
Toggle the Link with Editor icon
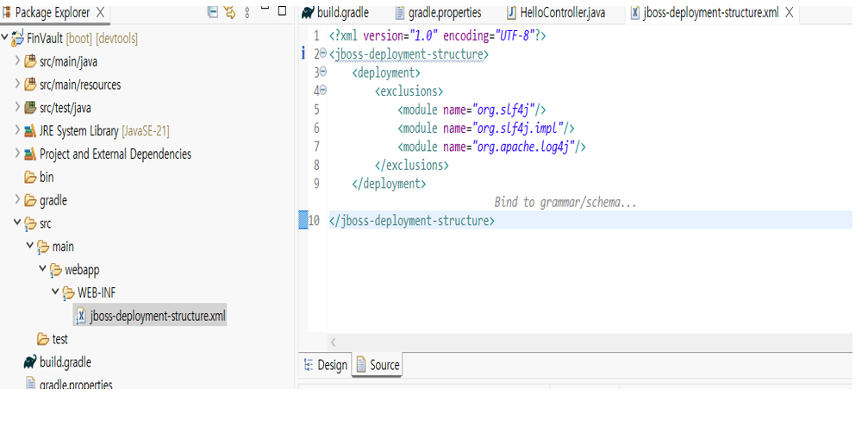click(229, 11)
